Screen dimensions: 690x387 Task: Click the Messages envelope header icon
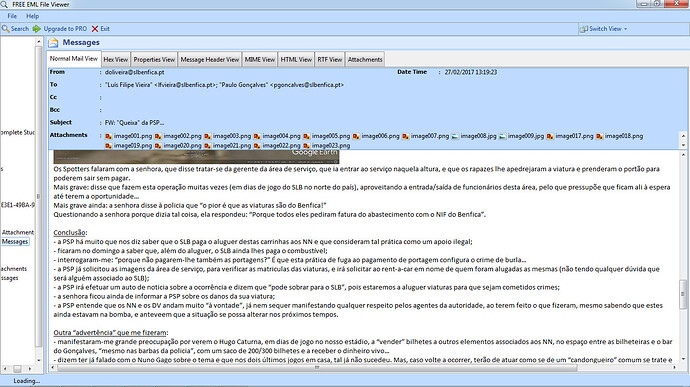click(x=53, y=43)
